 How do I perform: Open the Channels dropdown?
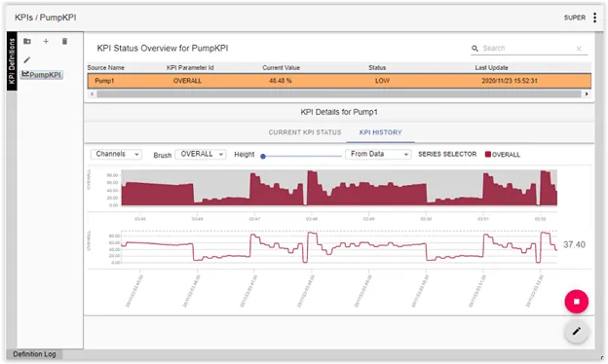click(116, 154)
